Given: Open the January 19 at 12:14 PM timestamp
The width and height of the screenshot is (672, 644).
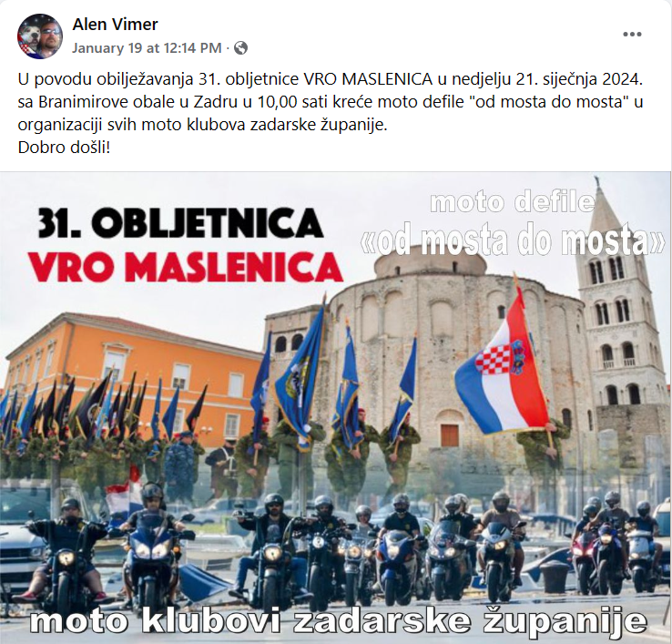Looking at the screenshot, I should point(147,47).
